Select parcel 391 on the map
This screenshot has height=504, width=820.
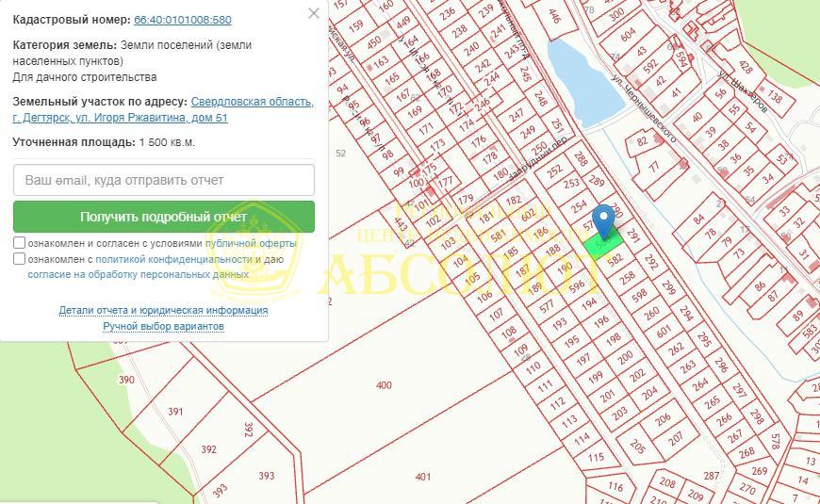175,412
